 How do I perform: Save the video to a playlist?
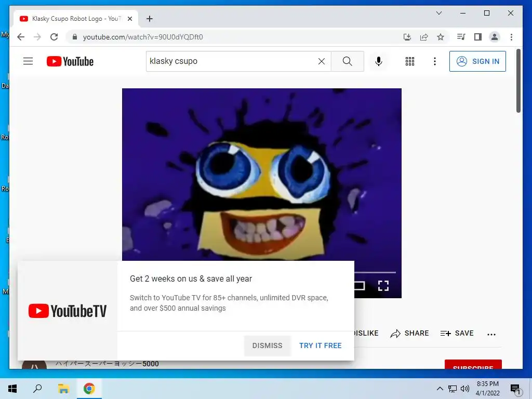click(457, 334)
